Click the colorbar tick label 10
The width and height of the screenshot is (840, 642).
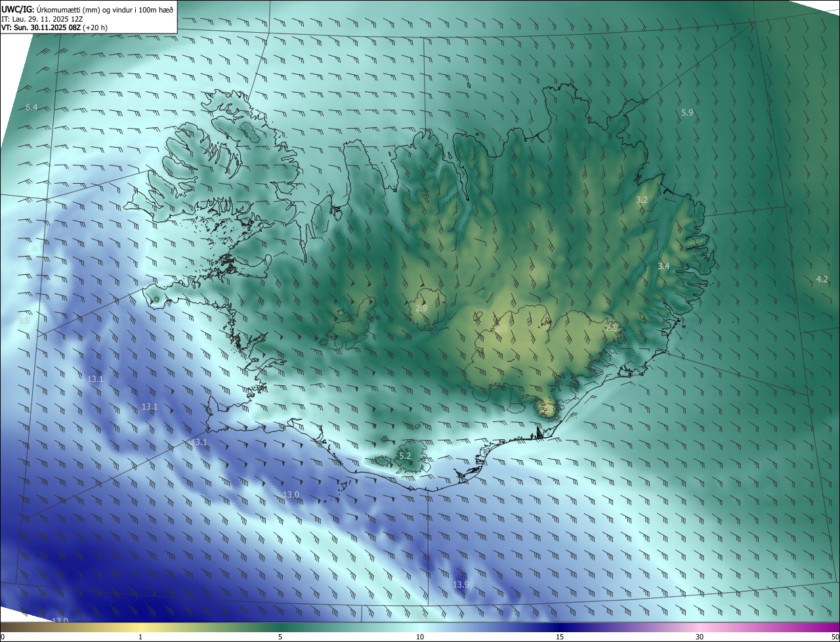pyautogui.click(x=420, y=637)
